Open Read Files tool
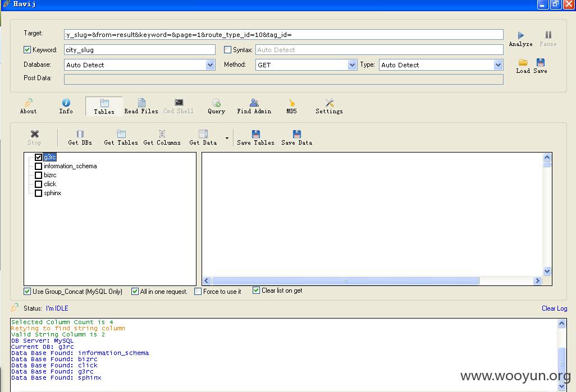Viewport: 576px width, 392px height. 141,107
